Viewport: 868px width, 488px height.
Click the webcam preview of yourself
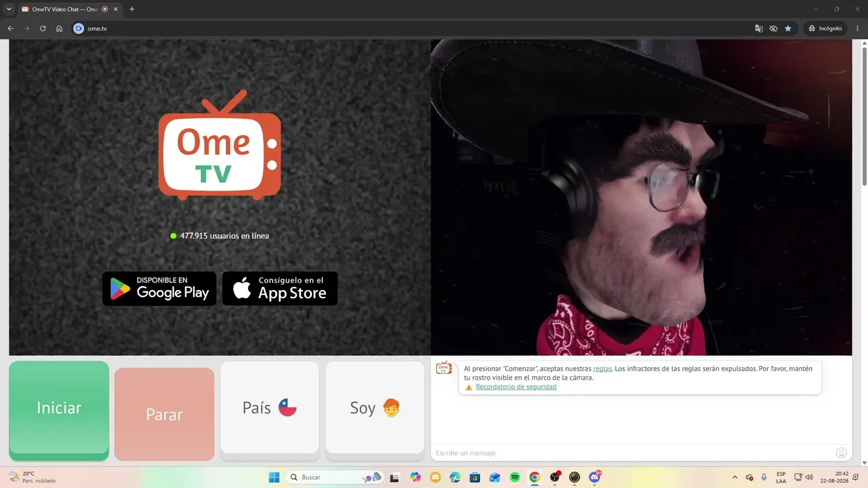point(641,197)
